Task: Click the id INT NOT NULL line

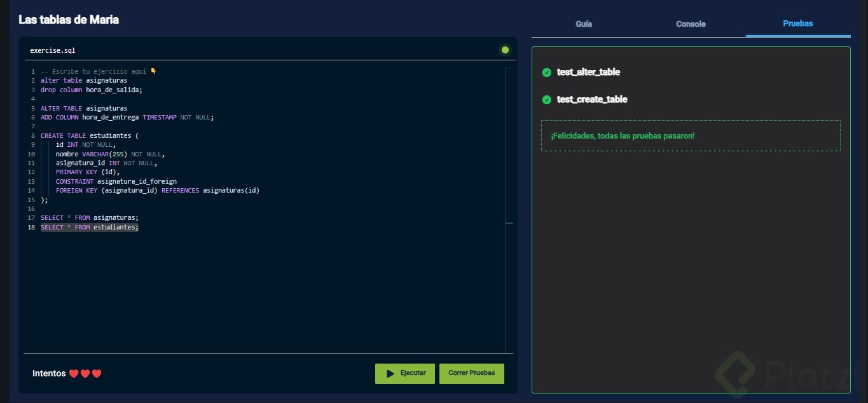Action: click(x=86, y=144)
